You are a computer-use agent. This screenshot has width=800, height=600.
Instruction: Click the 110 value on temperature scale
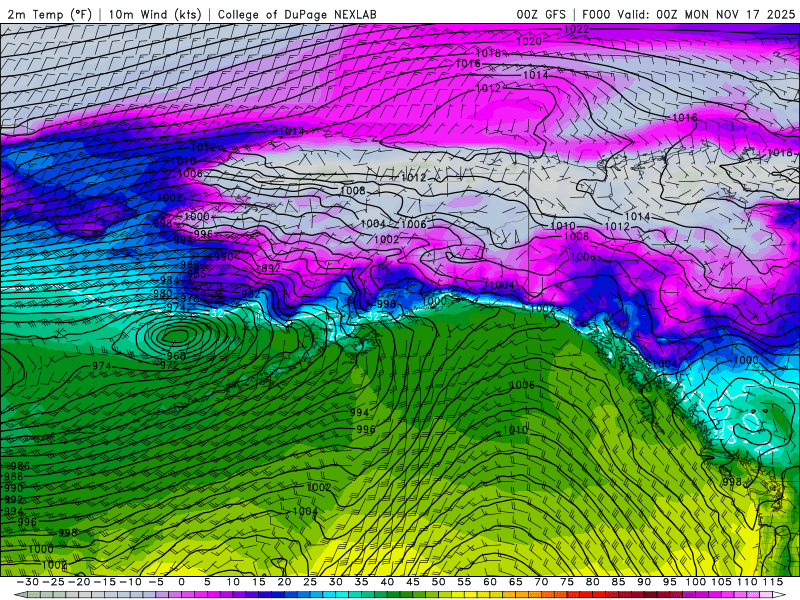tap(747, 582)
